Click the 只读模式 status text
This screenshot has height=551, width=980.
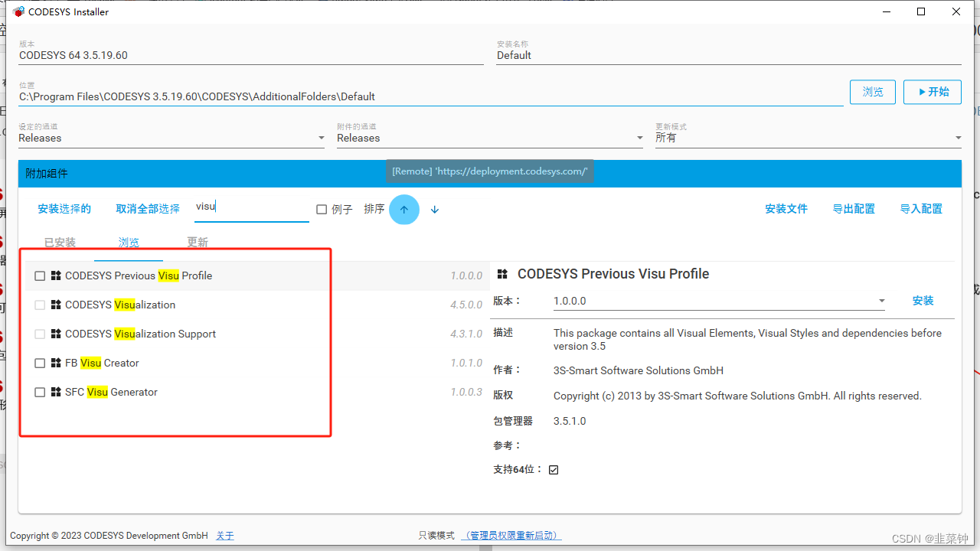436,536
